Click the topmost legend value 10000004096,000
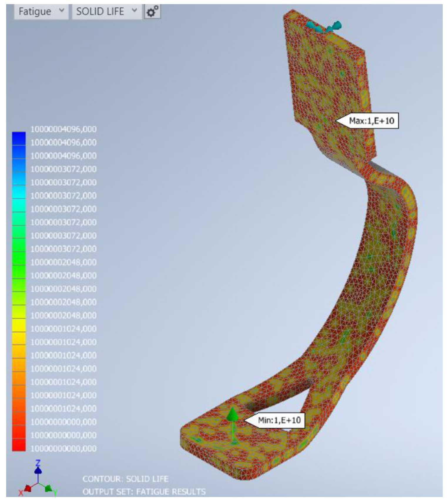 (63, 129)
